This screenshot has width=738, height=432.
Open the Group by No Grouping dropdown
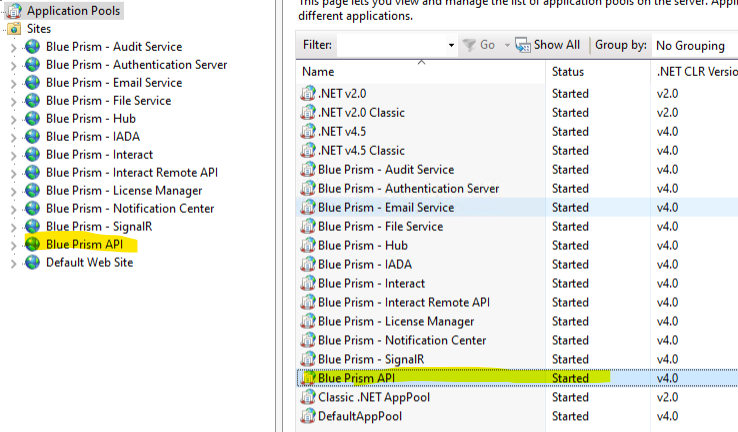[695, 45]
